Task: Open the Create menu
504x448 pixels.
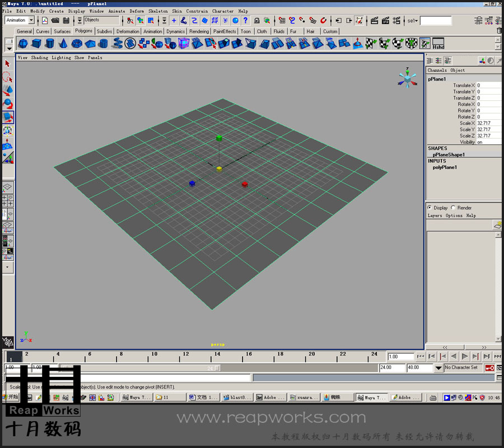Action: click(x=56, y=11)
